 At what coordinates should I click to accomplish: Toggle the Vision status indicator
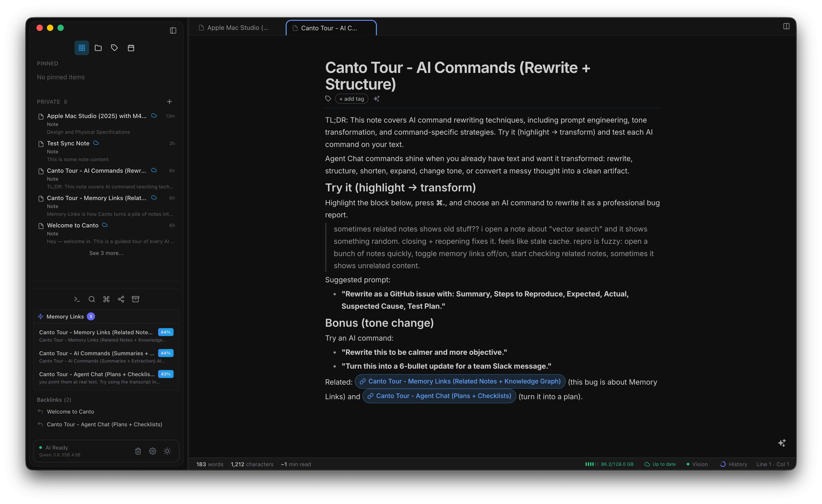(x=697, y=464)
